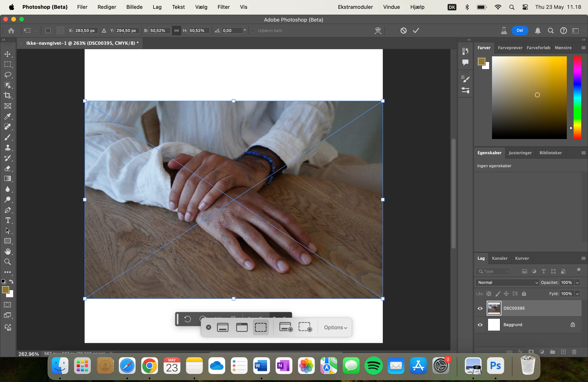Open the screenshot Options dropdown

335,327
